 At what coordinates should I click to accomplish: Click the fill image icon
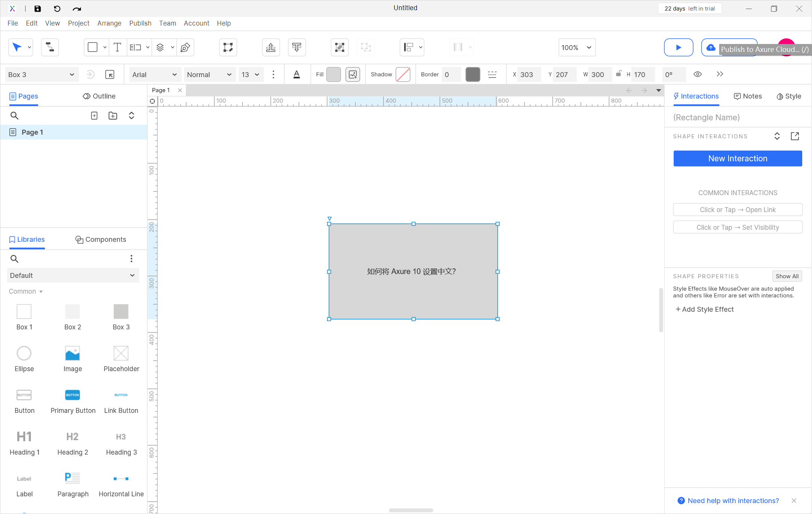[x=353, y=74]
